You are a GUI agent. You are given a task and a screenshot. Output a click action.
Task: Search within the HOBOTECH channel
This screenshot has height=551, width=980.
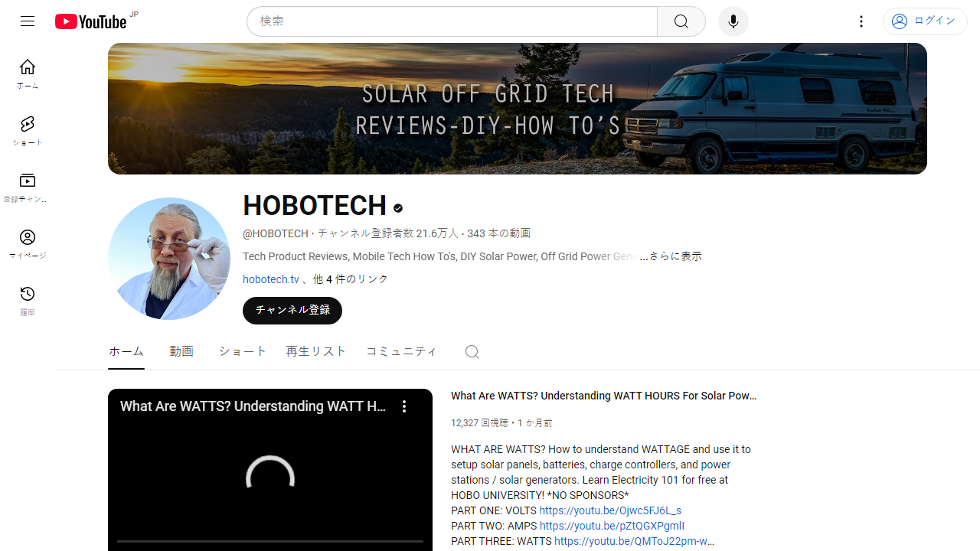(x=472, y=352)
